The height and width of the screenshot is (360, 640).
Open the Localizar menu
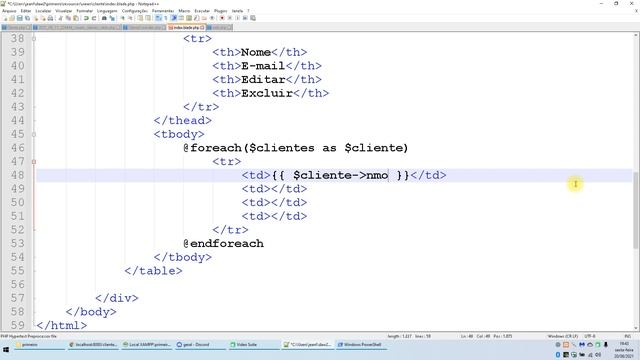pyautogui.click(x=43, y=11)
